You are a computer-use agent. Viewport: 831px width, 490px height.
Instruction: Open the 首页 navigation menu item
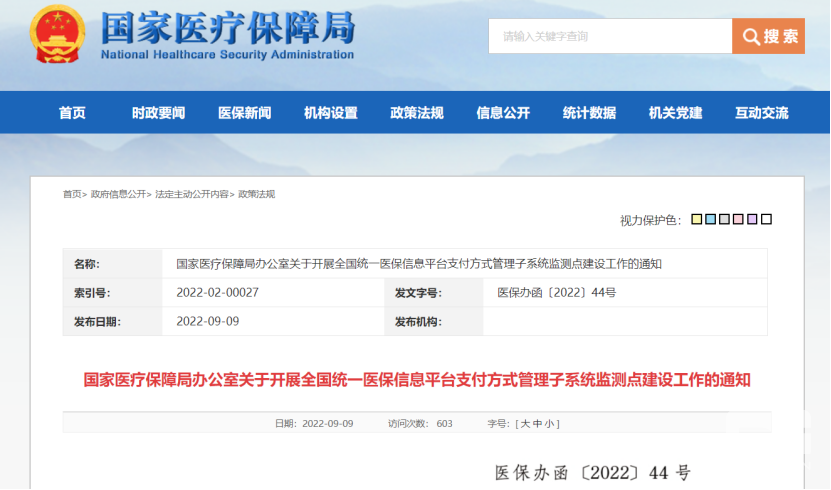pyautogui.click(x=72, y=113)
